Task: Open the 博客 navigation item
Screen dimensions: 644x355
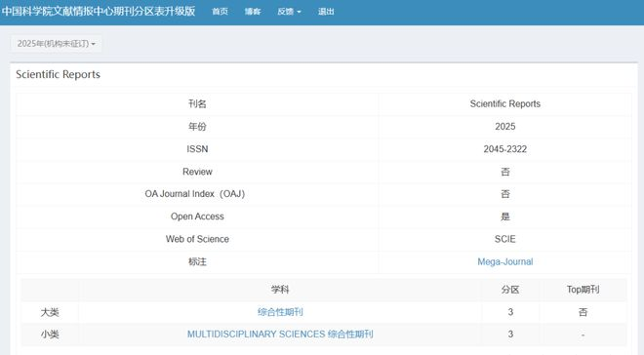Action: [253, 12]
